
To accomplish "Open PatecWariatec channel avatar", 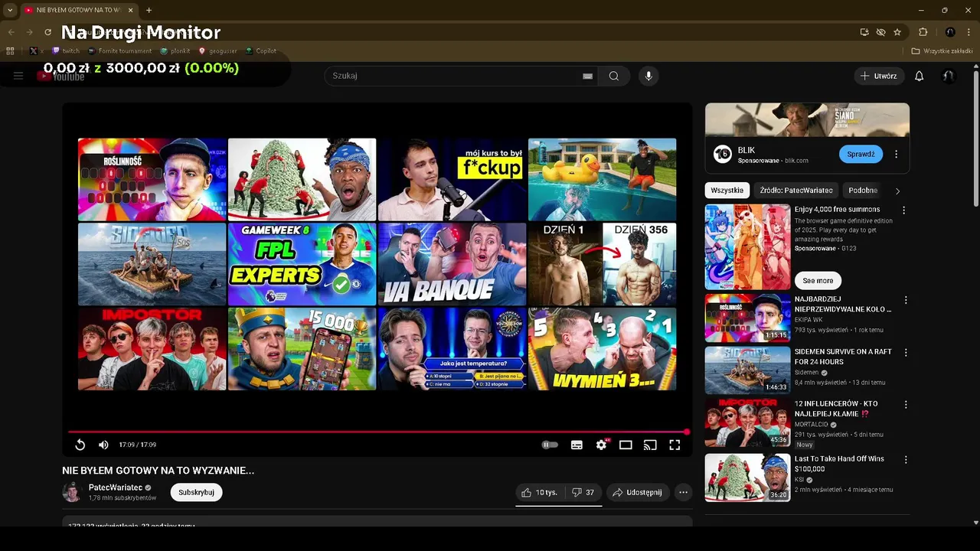I will (72, 492).
